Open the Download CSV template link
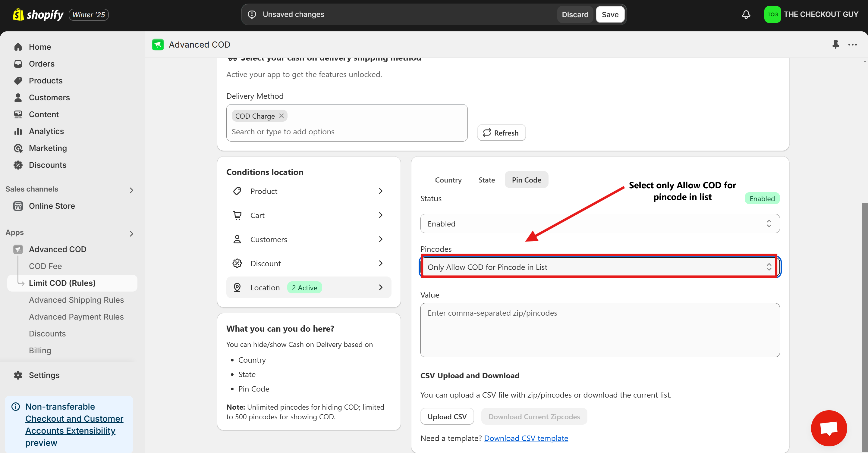 [x=526, y=438]
